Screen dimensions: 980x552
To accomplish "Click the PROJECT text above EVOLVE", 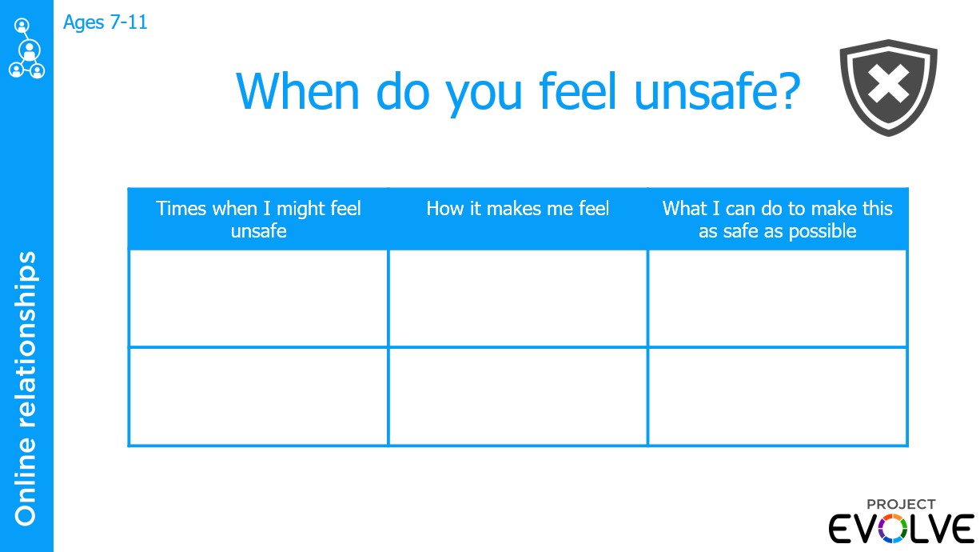I will [x=901, y=504].
